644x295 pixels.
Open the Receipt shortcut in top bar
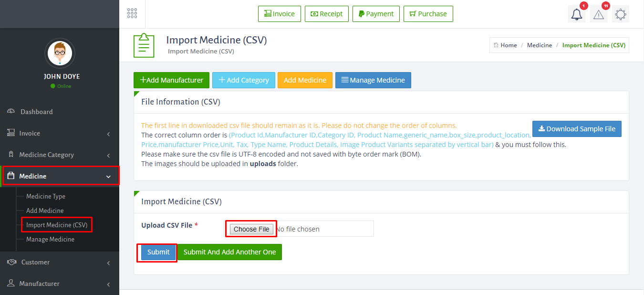(x=327, y=14)
